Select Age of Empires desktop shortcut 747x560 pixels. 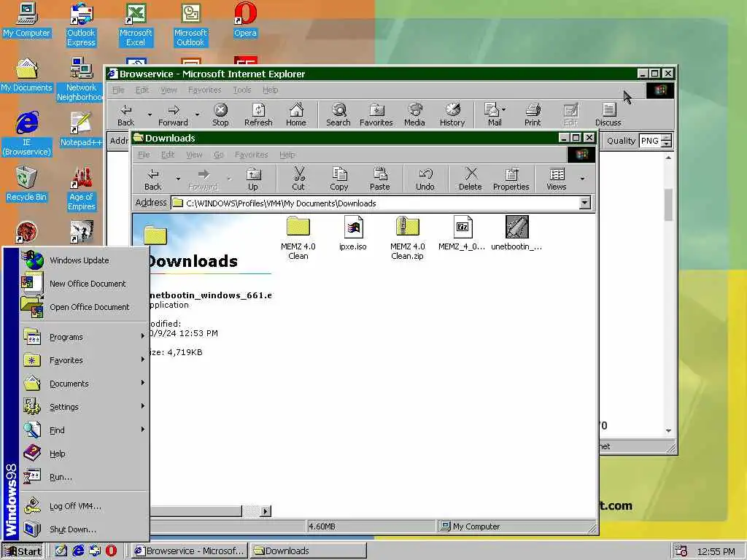click(82, 189)
